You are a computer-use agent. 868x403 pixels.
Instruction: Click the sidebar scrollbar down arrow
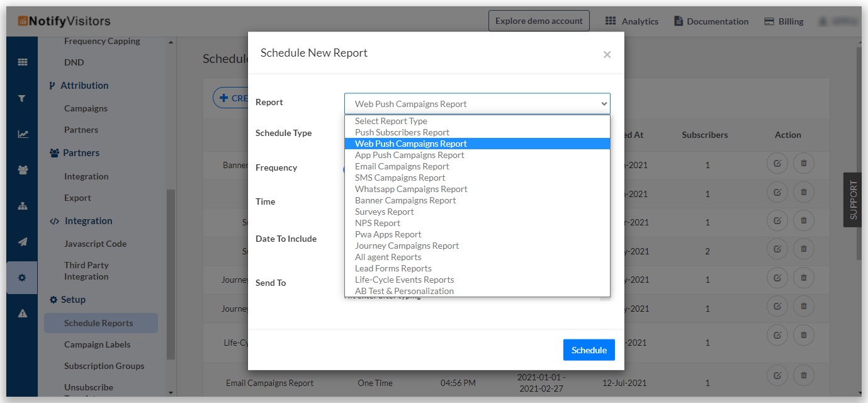coord(171,392)
